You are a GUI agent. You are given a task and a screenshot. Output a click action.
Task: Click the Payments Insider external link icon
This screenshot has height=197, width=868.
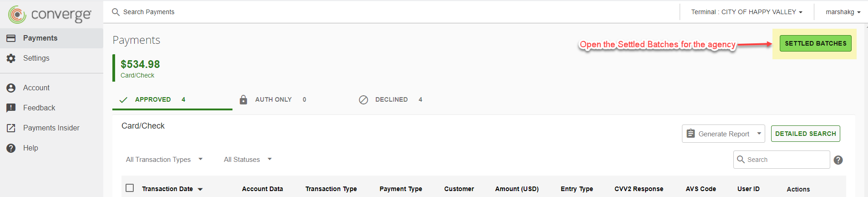click(x=11, y=128)
